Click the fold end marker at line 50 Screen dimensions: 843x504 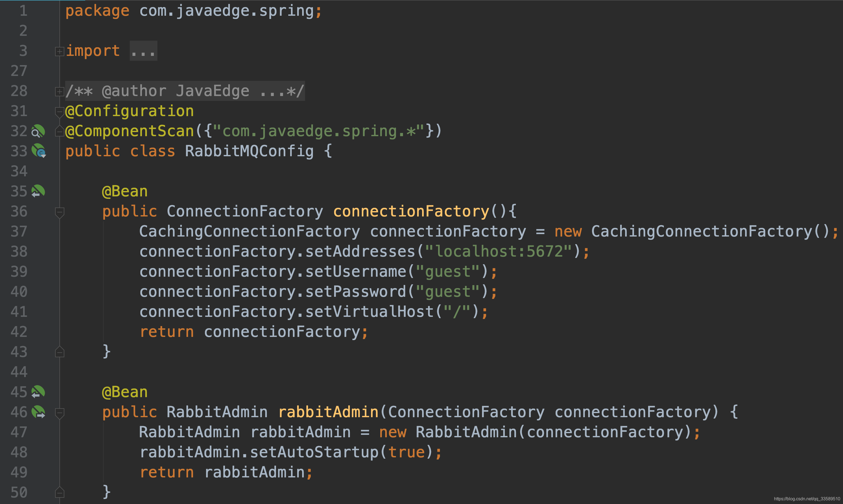click(x=59, y=492)
